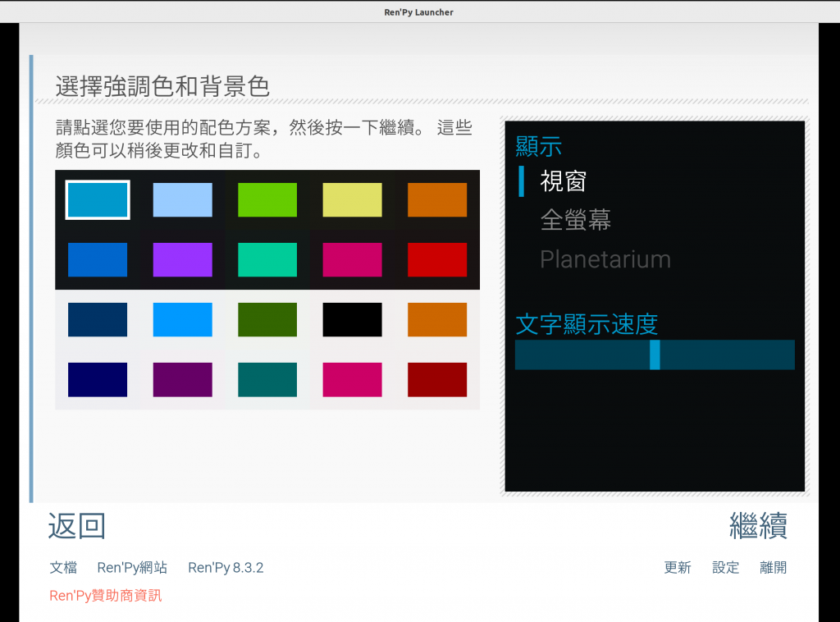Viewport: 840px width, 622px height.
Task: Open the 文檔 documentation link
Action: [x=63, y=567]
